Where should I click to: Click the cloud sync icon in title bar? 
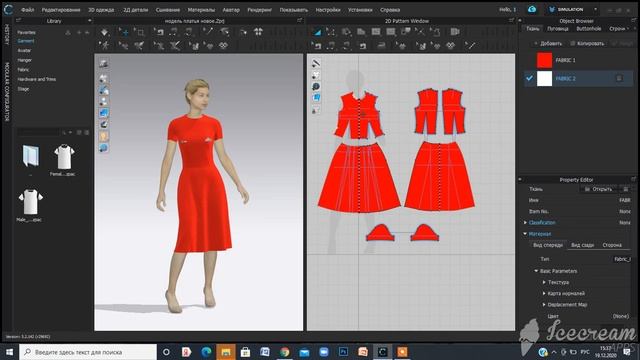532,9
